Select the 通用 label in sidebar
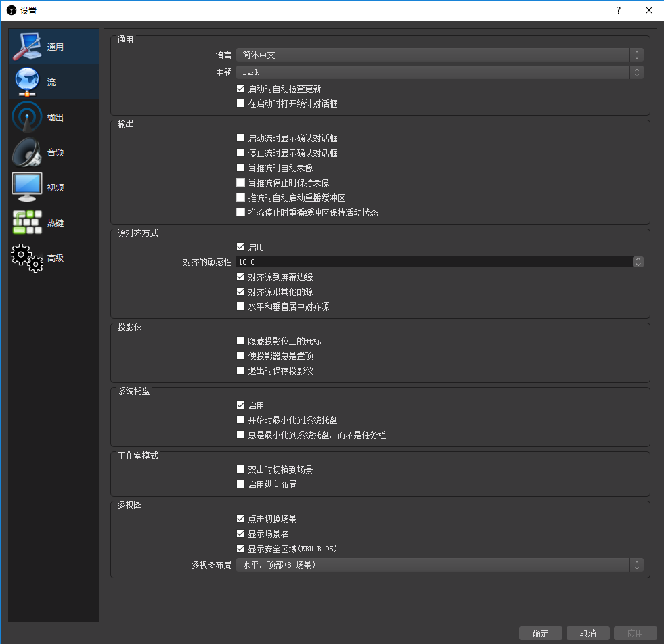Image resolution: width=664 pixels, height=644 pixels. [x=56, y=47]
